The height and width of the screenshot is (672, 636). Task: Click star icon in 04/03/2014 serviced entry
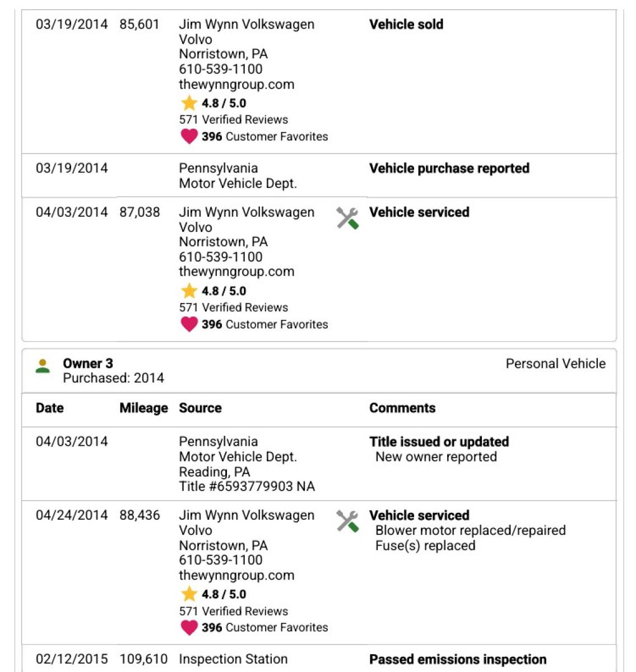189,291
